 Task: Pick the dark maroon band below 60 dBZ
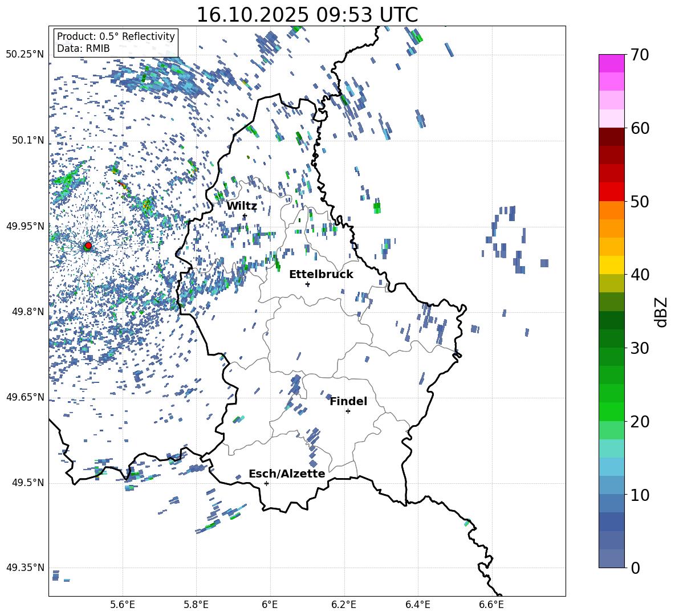coord(612,137)
